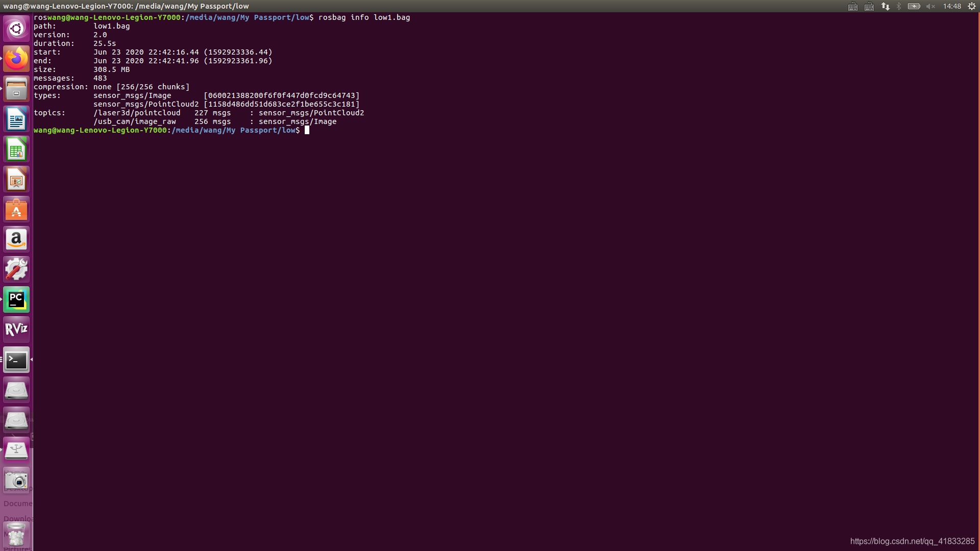Open the Amazon launcher icon
This screenshot has width=980, height=551.
point(16,239)
